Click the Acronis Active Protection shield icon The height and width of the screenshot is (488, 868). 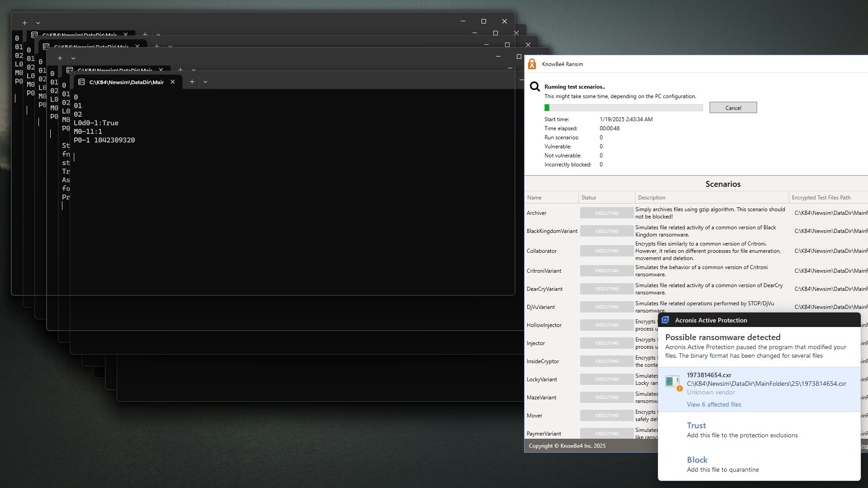[x=665, y=320]
